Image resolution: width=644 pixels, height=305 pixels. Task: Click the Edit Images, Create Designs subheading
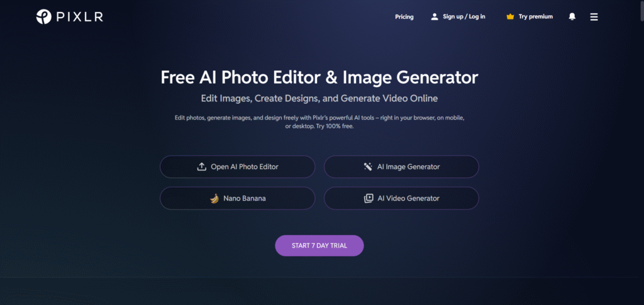coord(319,99)
